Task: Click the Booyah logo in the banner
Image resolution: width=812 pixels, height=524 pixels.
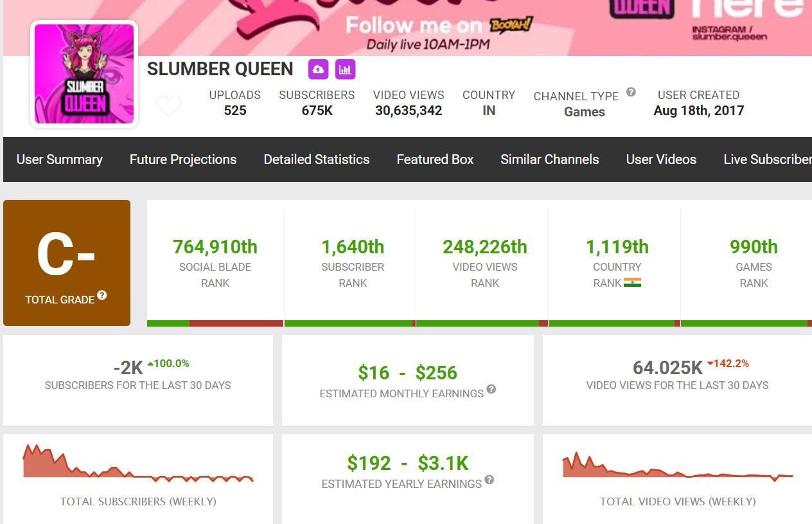Action: click(511, 25)
